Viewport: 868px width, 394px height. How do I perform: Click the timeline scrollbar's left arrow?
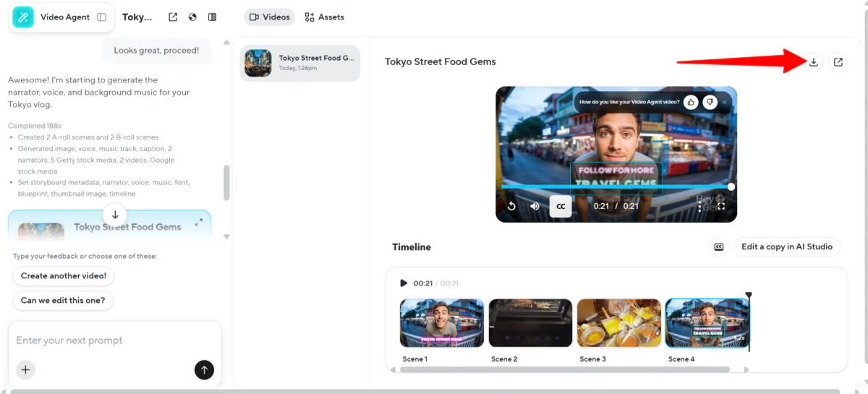point(393,369)
